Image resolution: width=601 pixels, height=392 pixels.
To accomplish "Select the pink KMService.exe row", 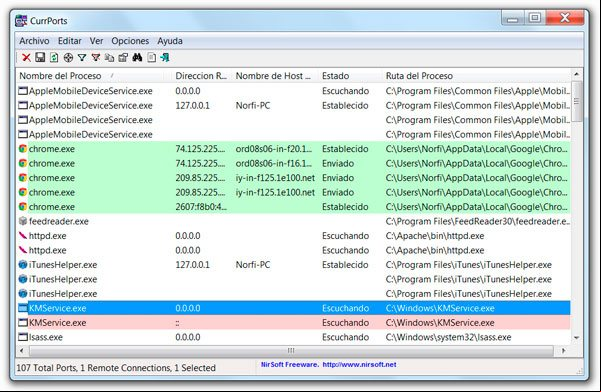I will (294, 323).
